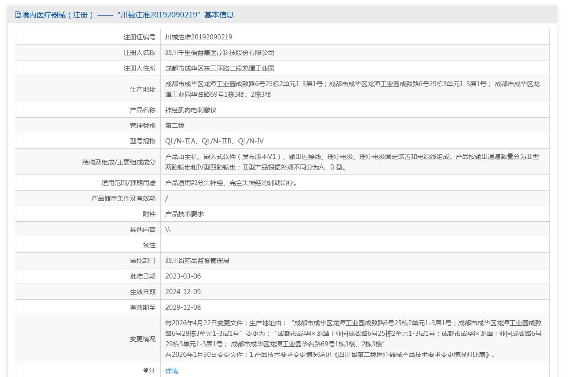Select the company name 四川千里倍益康医疗科技股份有限公司
This screenshot has width=588, height=377.
pyautogui.click(x=220, y=53)
